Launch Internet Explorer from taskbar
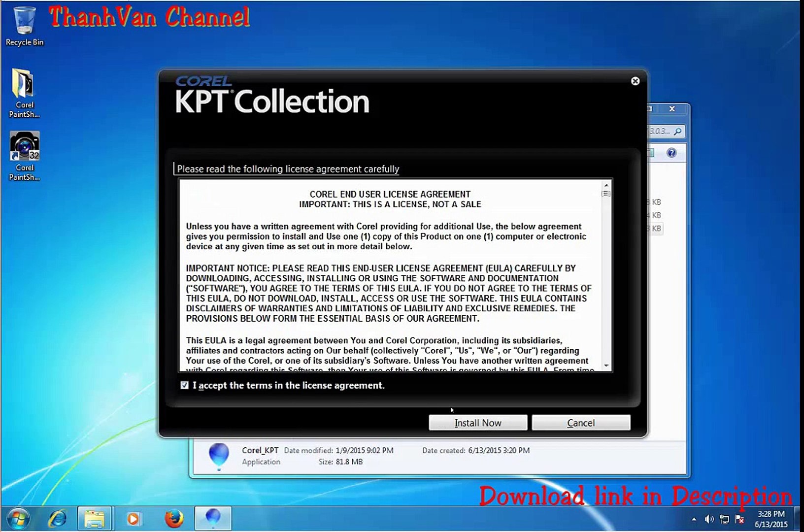The width and height of the screenshot is (804, 532). click(x=58, y=519)
